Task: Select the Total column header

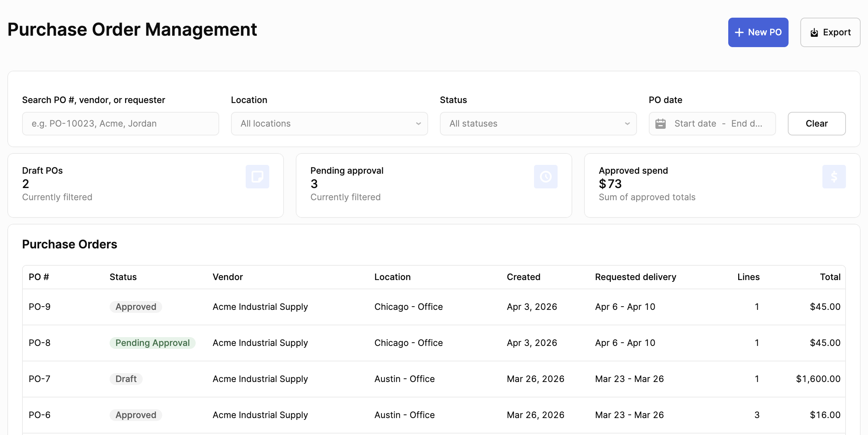Action: tap(830, 277)
